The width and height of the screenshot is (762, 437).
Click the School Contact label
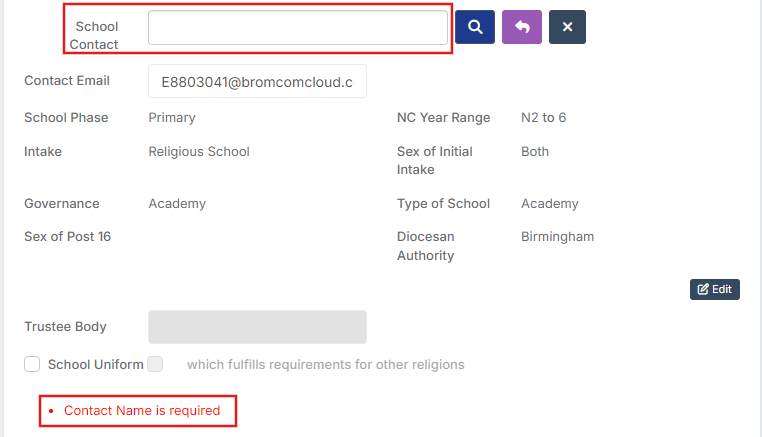pos(94,35)
